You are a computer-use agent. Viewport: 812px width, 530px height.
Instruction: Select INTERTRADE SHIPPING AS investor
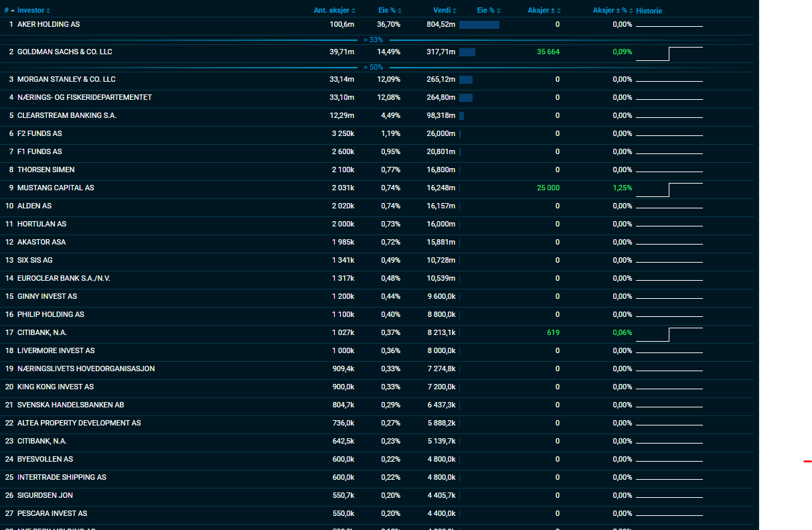(62, 477)
